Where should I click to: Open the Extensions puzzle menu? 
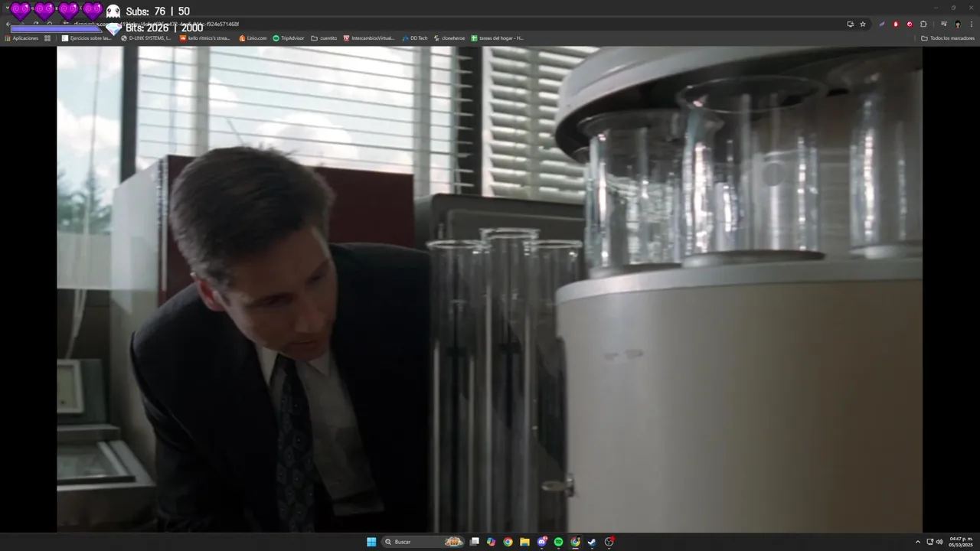[923, 24]
